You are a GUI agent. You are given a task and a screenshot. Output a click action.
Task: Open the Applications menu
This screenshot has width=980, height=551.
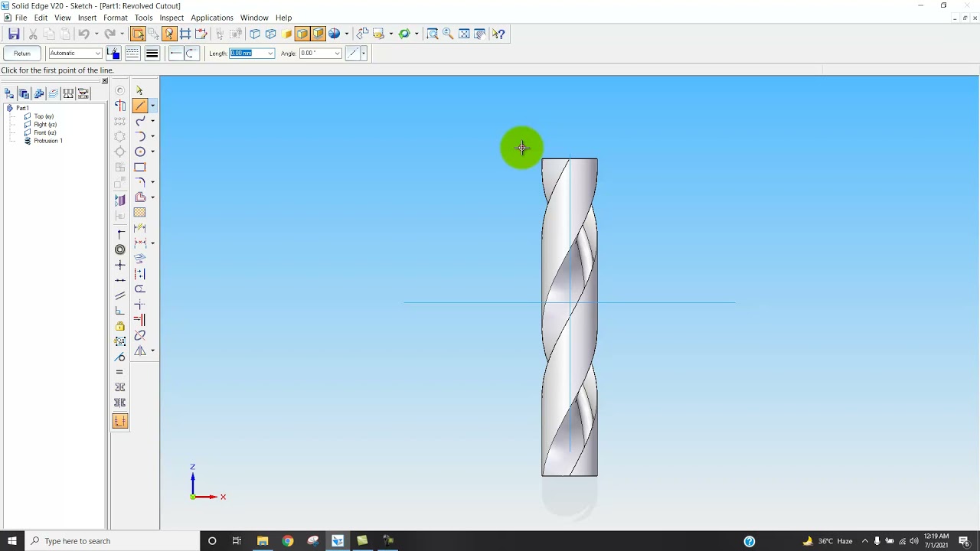(212, 18)
